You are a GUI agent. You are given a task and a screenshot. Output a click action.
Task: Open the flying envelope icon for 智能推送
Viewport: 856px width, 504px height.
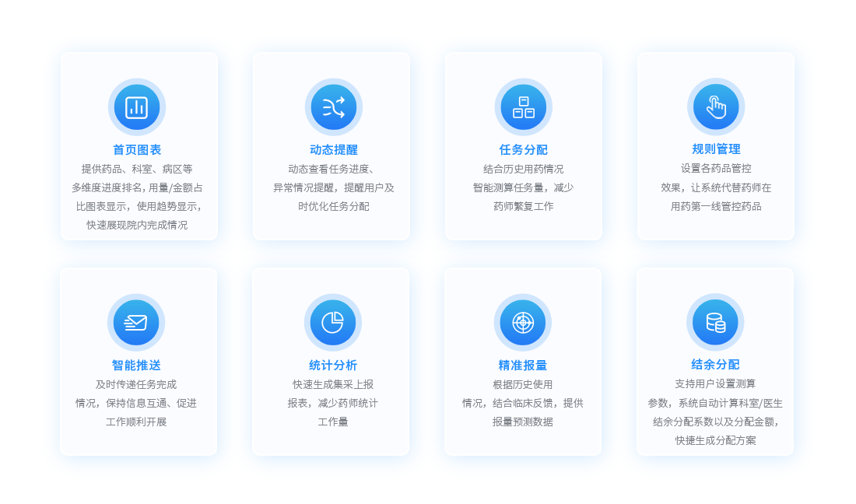136,323
